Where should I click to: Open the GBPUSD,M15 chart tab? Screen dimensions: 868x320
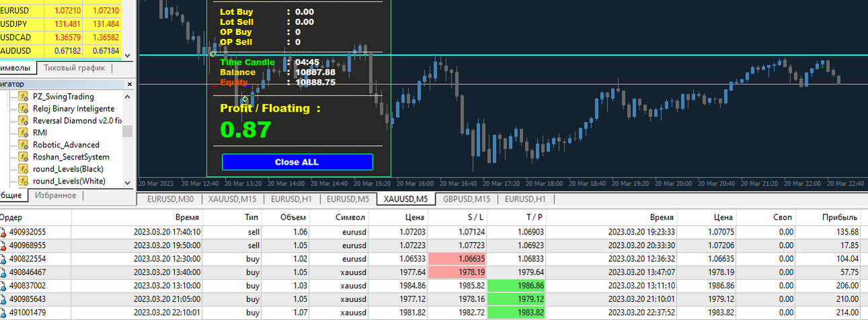(466, 199)
